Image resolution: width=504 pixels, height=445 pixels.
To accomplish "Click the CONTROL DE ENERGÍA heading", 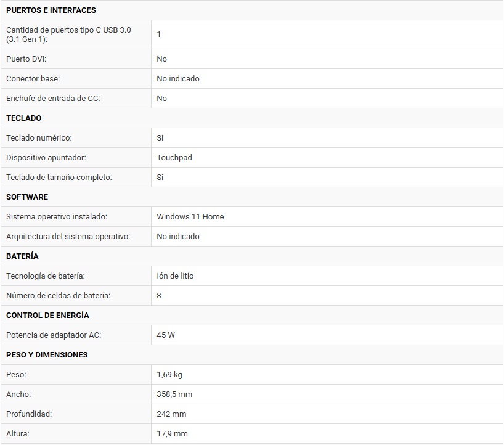I will tap(47, 316).
